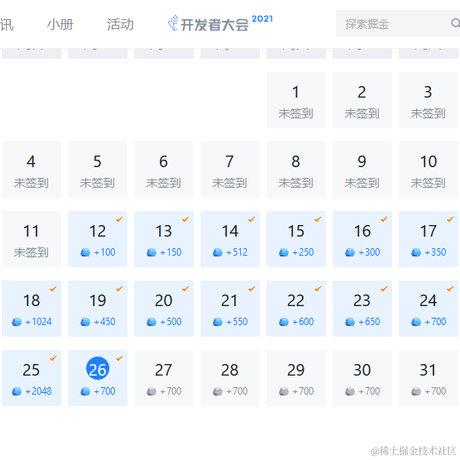460x460 pixels.
Task: Click the +2048 reward text
Action: click(39, 391)
